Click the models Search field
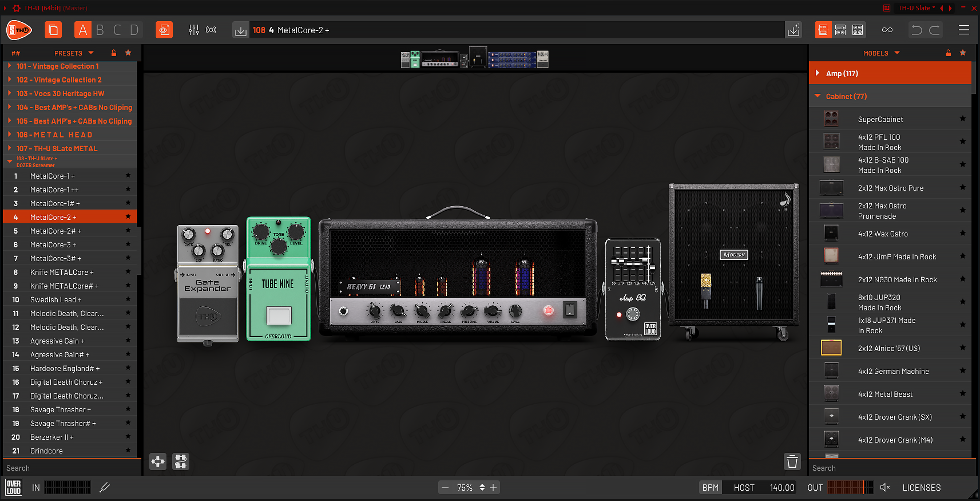 pyautogui.click(x=892, y=468)
